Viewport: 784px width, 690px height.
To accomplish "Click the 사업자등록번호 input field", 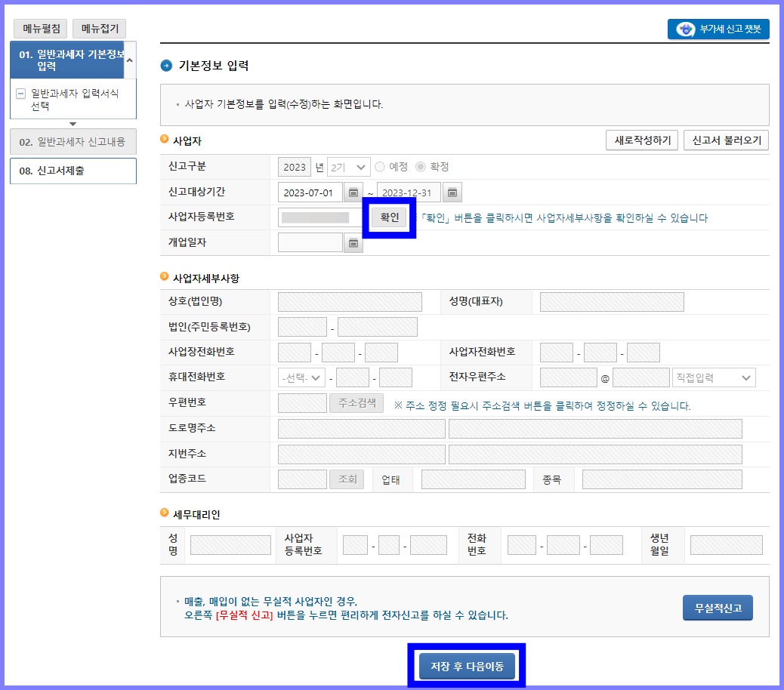I will click(x=317, y=217).
